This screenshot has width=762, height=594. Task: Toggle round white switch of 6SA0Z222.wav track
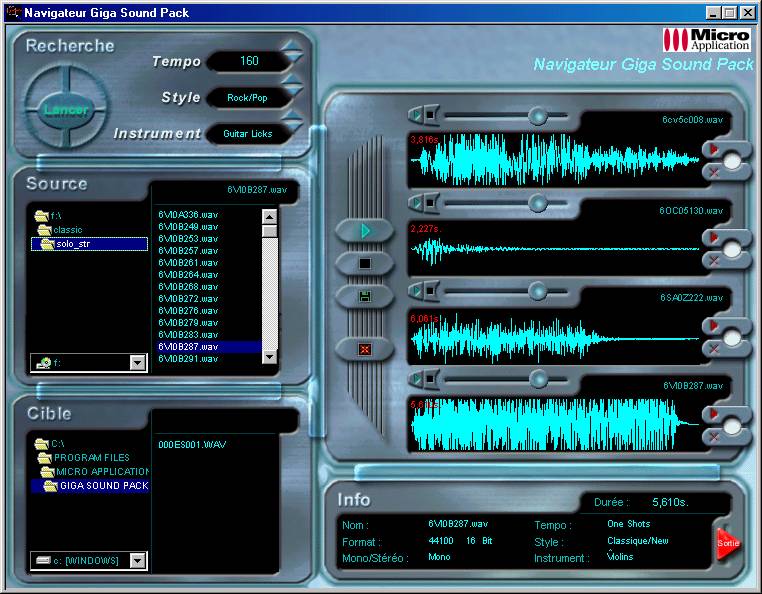732,338
